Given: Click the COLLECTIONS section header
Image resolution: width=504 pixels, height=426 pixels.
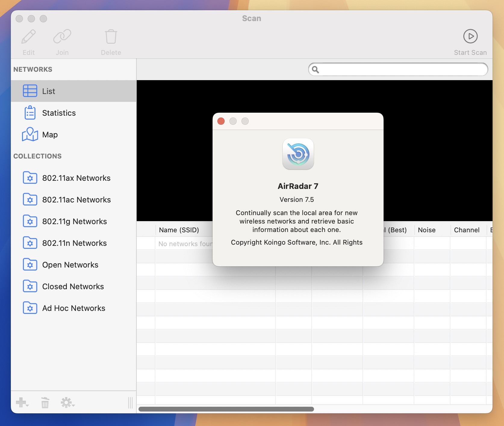Looking at the screenshot, I should 37,156.
